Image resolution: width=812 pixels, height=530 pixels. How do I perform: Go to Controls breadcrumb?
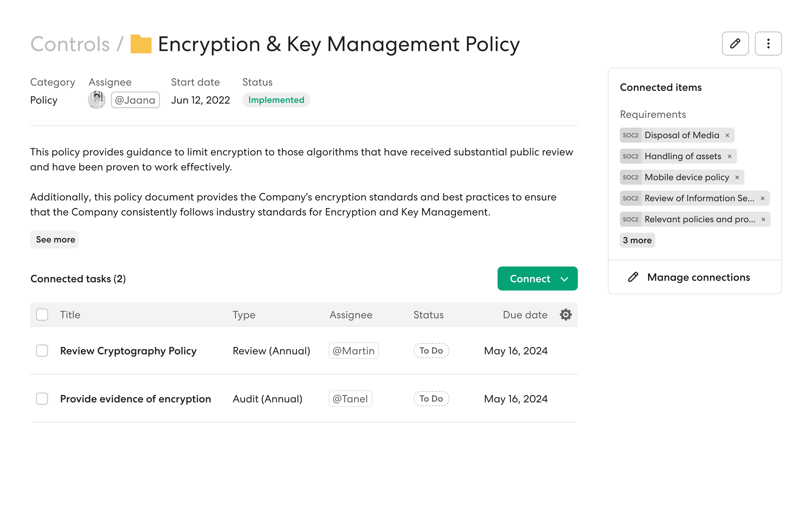pyautogui.click(x=70, y=44)
